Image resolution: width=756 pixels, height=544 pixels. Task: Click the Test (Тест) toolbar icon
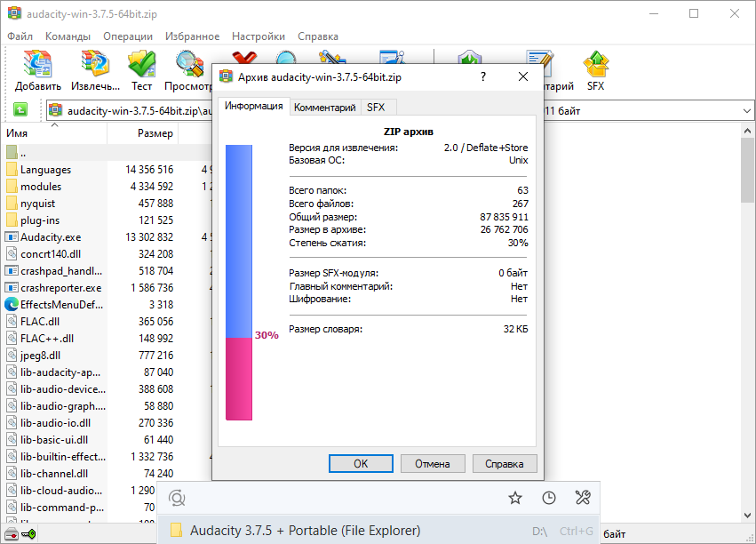tap(142, 64)
